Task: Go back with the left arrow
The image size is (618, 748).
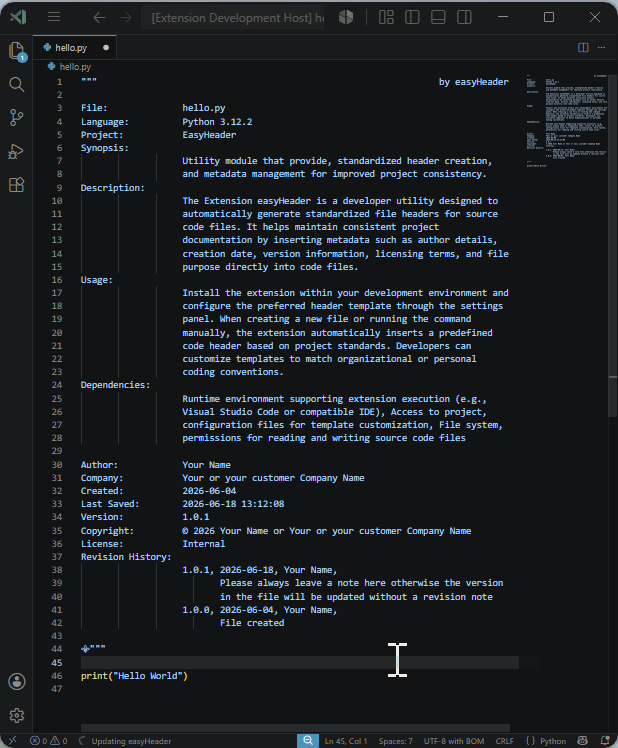Action: [99, 18]
